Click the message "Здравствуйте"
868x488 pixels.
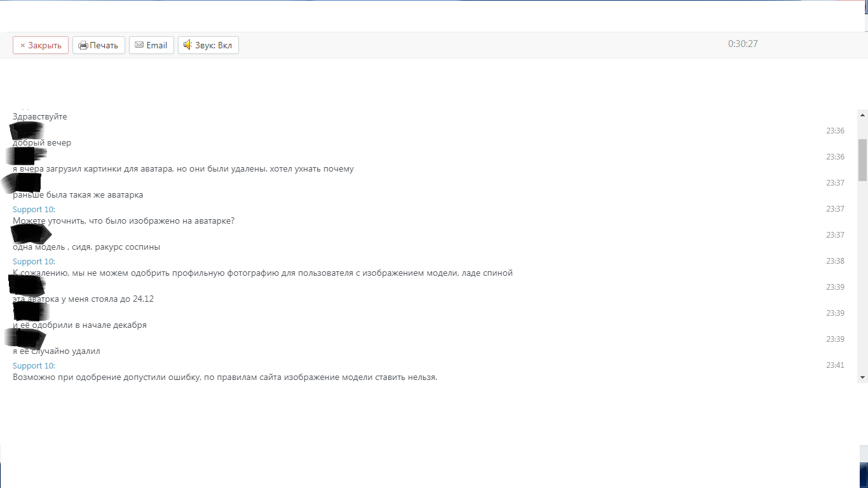(40, 116)
